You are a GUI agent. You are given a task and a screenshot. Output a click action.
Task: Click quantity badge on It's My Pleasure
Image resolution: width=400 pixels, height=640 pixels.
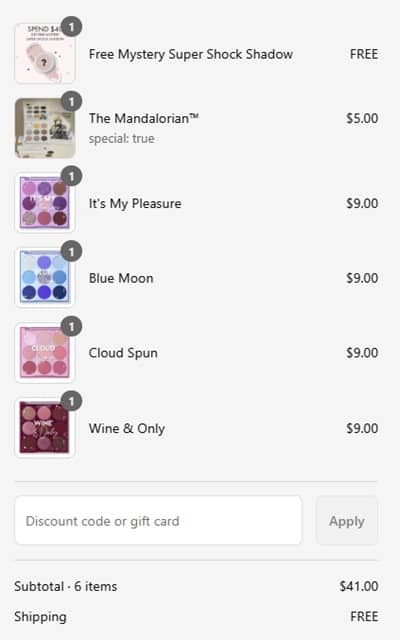71,176
